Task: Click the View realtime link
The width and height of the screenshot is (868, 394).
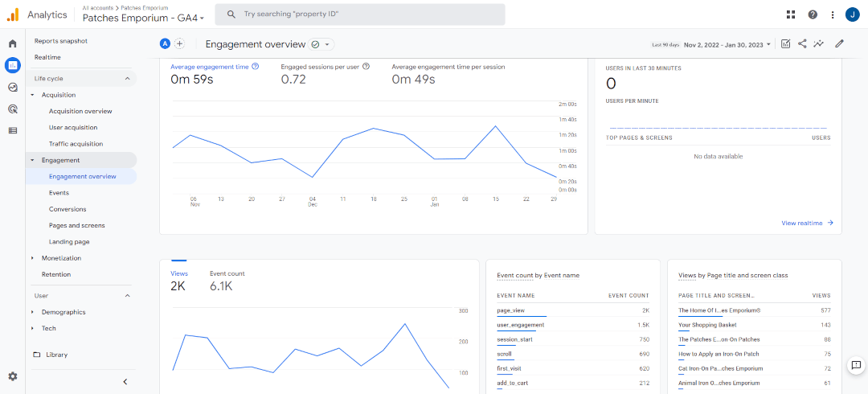Action: point(807,223)
